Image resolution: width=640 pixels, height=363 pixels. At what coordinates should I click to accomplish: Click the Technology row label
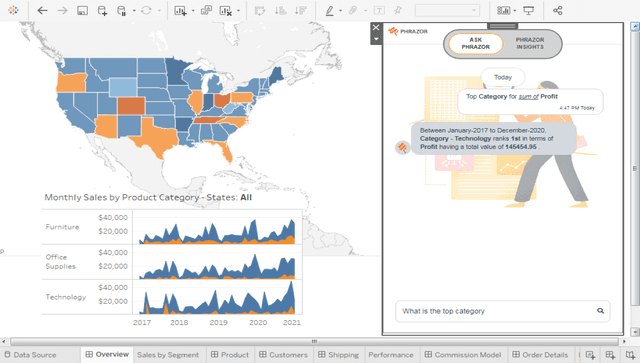click(66, 297)
